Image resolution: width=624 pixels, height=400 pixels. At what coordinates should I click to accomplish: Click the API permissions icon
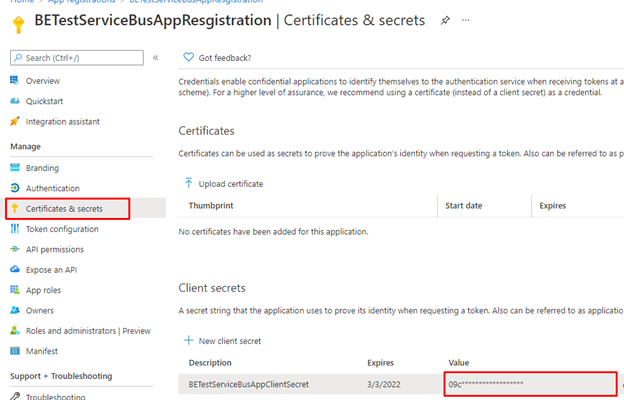(15, 249)
